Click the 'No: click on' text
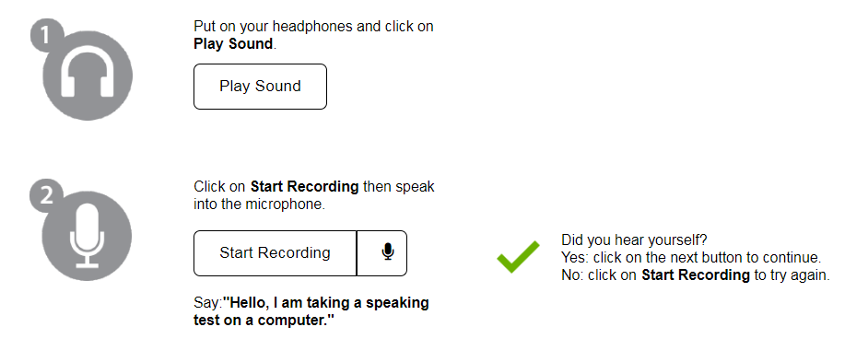The height and width of the screenshot is (362, 868). click(x=599, y=275)
